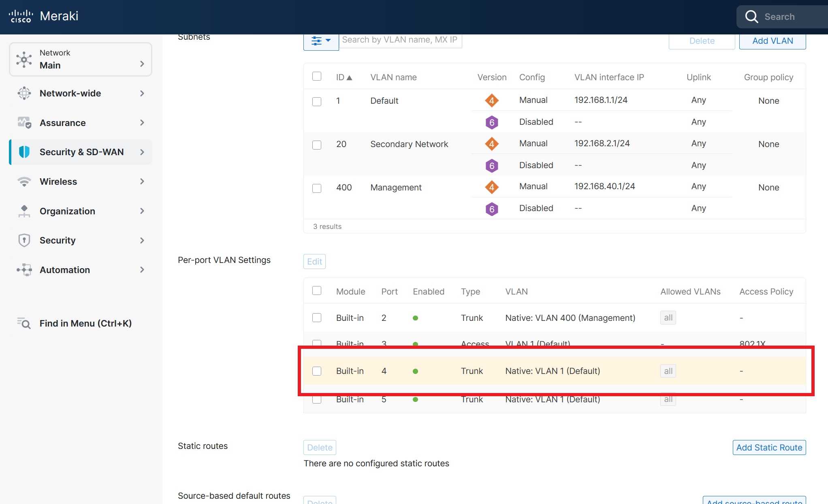Click the green enabled dot for port 2
Screen dimensions: 828x504
(x=415, y=318)
